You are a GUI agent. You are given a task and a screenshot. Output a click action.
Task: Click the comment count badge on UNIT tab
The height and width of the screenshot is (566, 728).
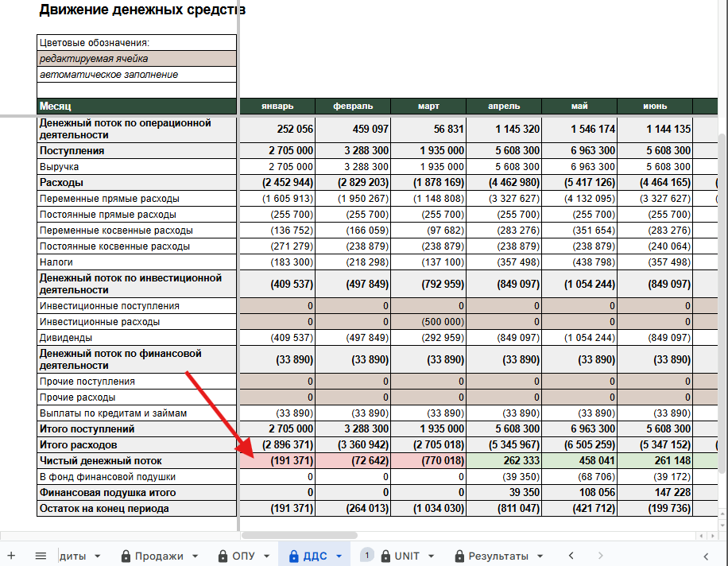click(367, 555)
